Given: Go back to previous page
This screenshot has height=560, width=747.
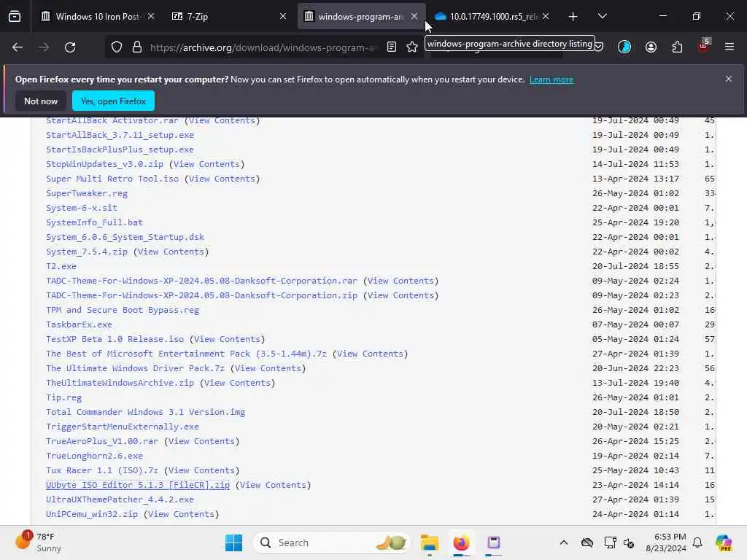Looking at the screenshot, I should [x=18, y=47].
